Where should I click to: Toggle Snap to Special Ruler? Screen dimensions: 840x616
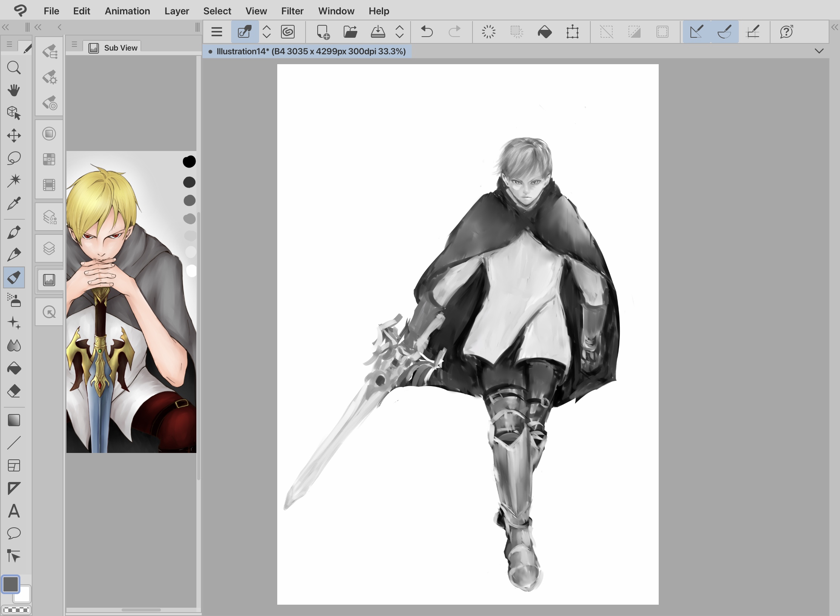point(724,32)
